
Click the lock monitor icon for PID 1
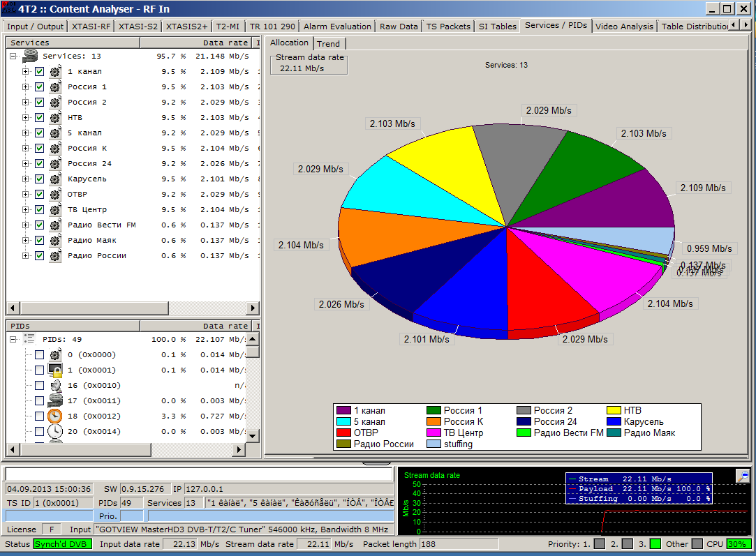(55, 370)
